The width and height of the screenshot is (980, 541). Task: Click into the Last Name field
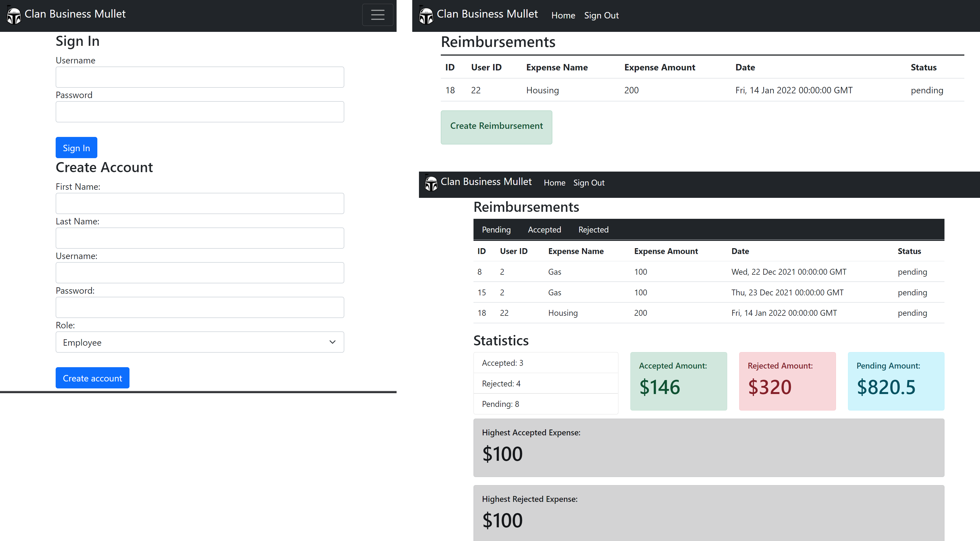(x=199, y=238)
